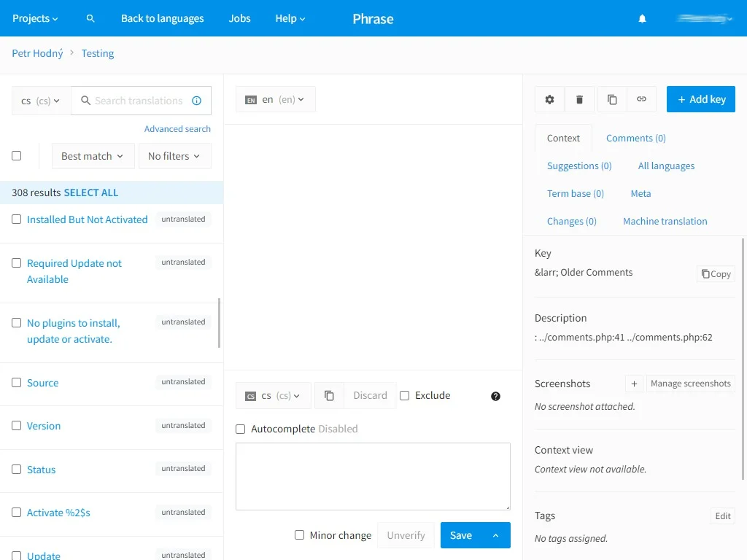Enable the Autocomplete checkbox
The image size is (747, 560).
point(241,429)
